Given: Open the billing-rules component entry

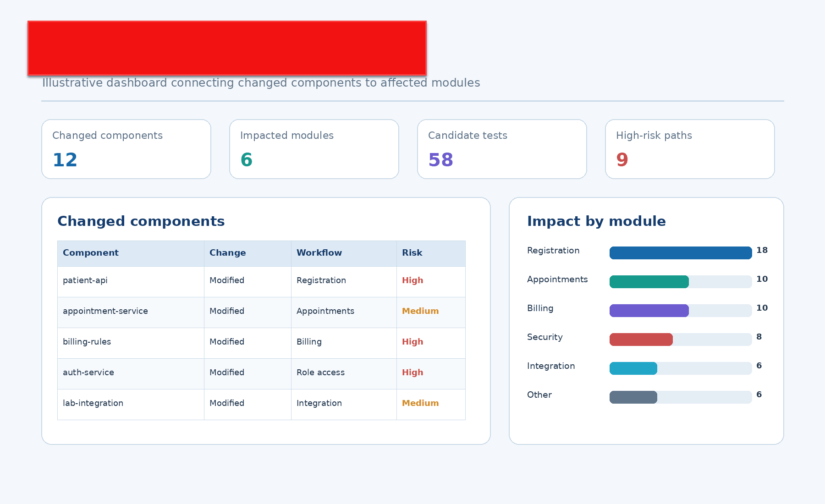Looking at the screenshot, I should tap(87, 341).
